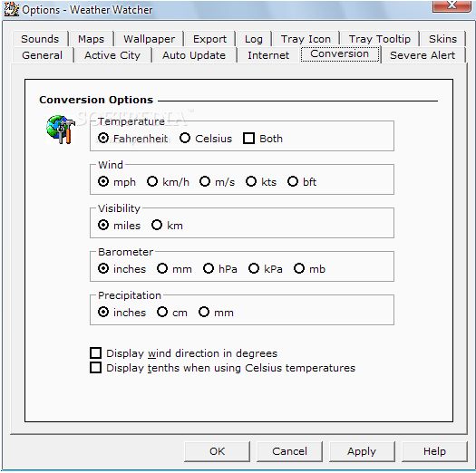Image resolution: width=476 pixels, height=473 pixels.
Task: Click the Wind group label
Action: point(111,165)
